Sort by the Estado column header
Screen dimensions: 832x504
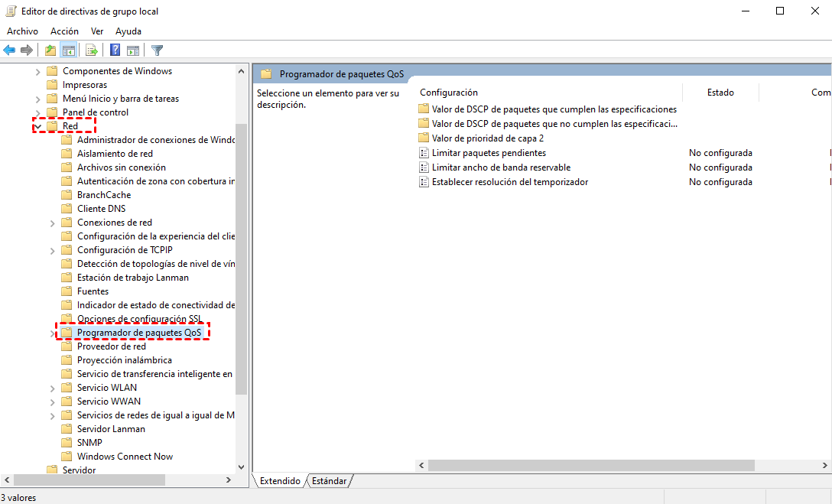click(720, 93)
